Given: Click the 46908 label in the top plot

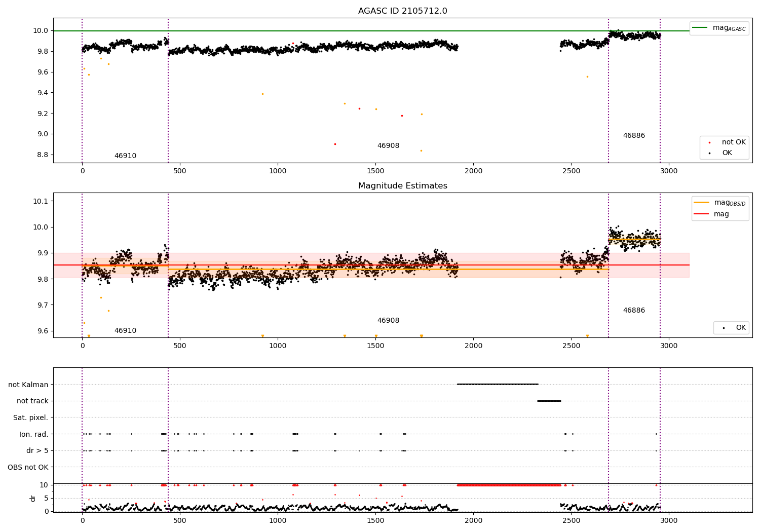Looking at the screenshot, I should (388, 146).
